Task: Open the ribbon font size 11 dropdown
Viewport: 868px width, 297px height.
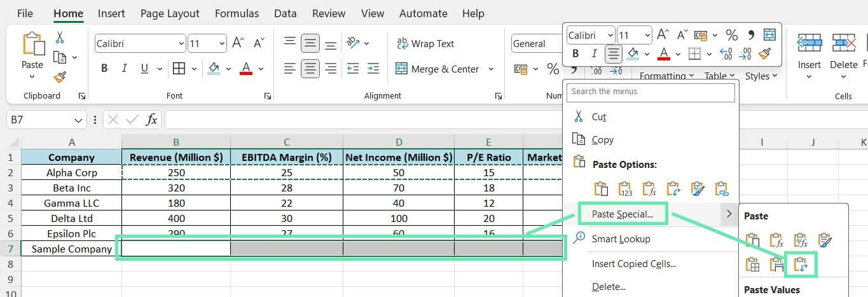Action: coord(221,44)
